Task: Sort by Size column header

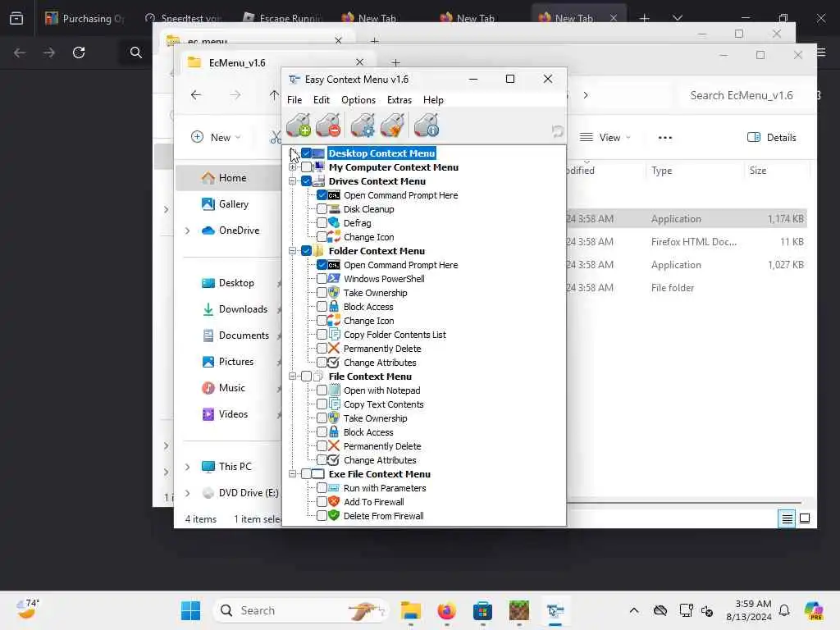Action: 757,171
